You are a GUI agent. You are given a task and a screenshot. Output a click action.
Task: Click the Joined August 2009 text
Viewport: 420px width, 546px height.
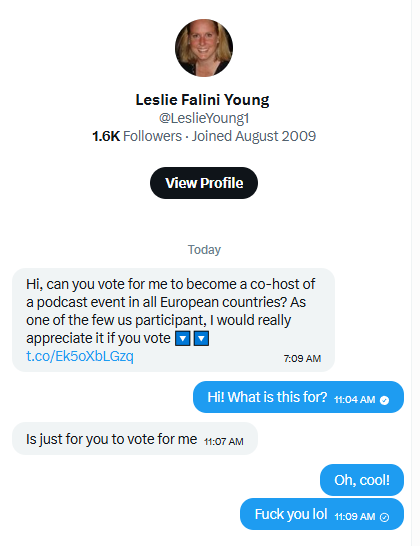pos(254,136)
